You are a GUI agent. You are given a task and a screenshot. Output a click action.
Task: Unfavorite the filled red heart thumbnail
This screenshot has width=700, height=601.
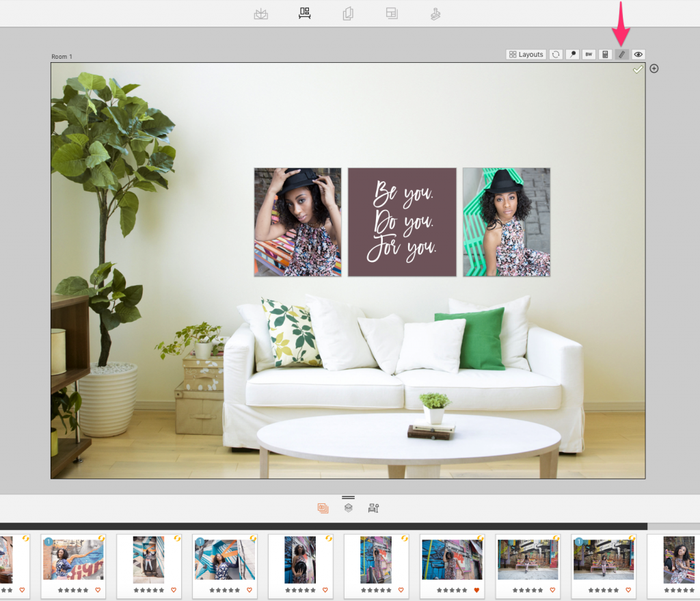point(476,590)
